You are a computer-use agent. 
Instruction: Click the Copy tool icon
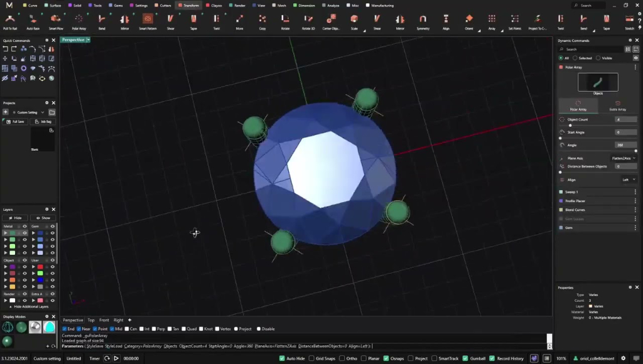click(x=262, y=22)
